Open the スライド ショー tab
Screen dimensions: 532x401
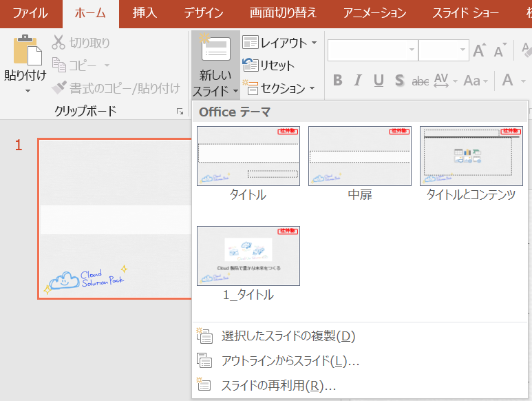coord(465,13)
